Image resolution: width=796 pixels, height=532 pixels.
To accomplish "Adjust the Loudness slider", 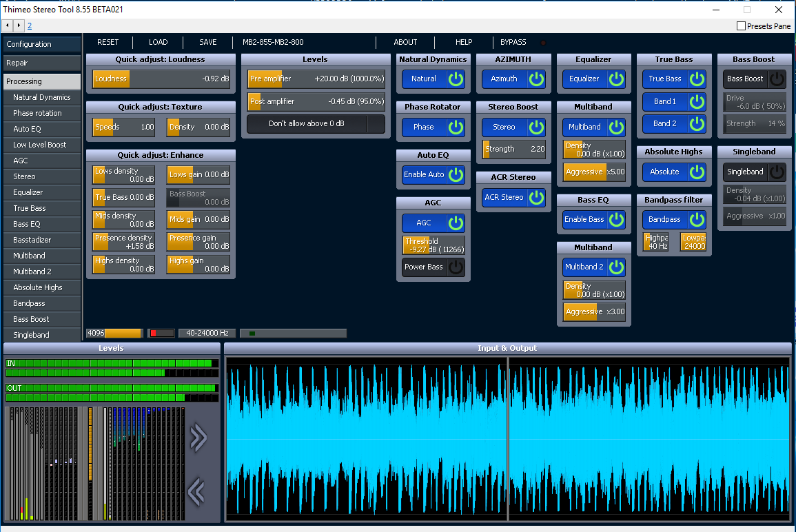I will (x=161, y=79).
